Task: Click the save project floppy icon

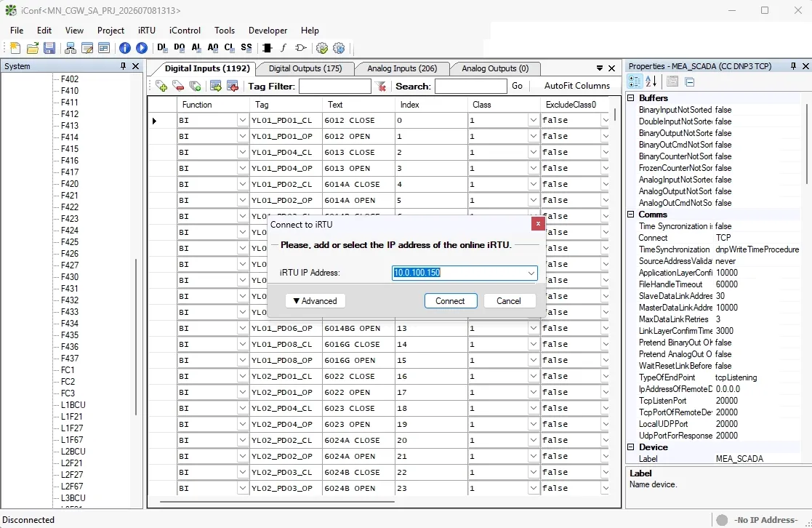Action: pyautogui.click(x=49, y=48)
